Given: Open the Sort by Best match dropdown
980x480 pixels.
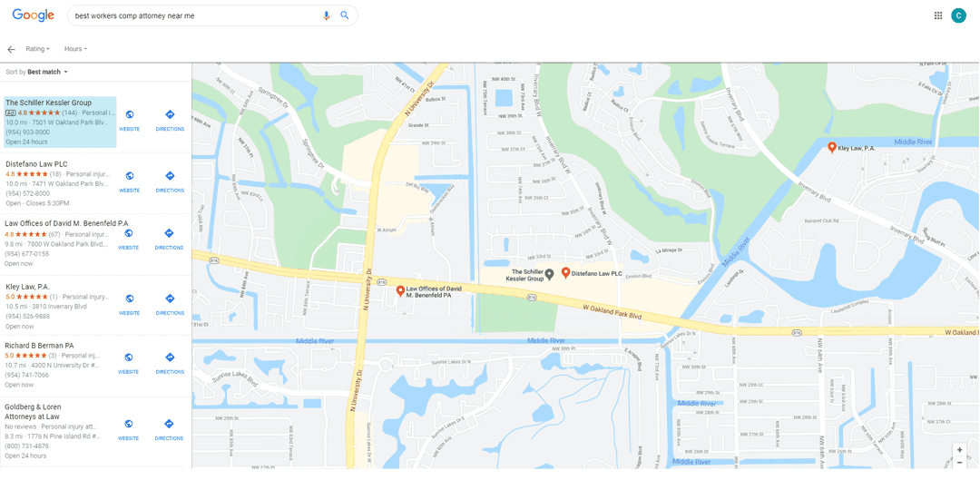Looking at the screenshot, I should click(x=36, y=72).
